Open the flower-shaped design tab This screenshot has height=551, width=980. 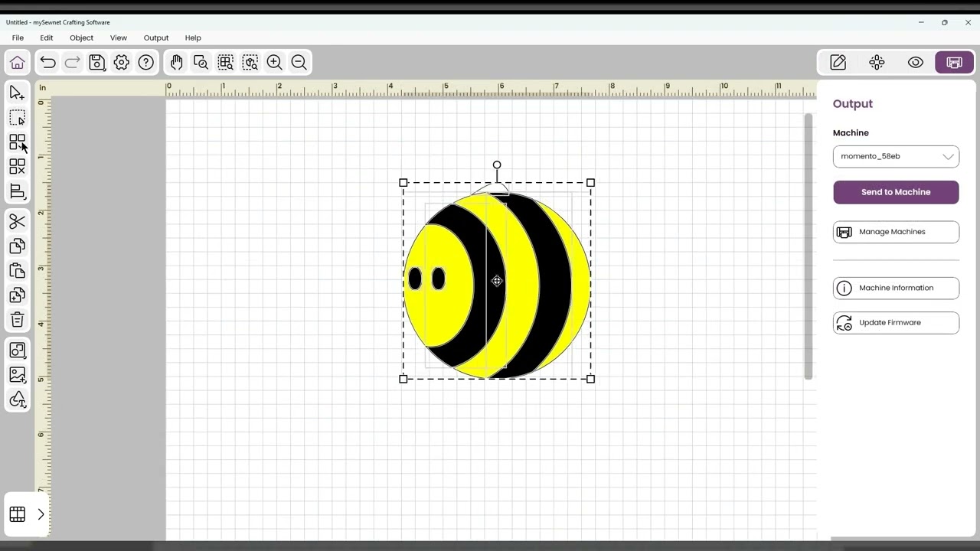877,63
